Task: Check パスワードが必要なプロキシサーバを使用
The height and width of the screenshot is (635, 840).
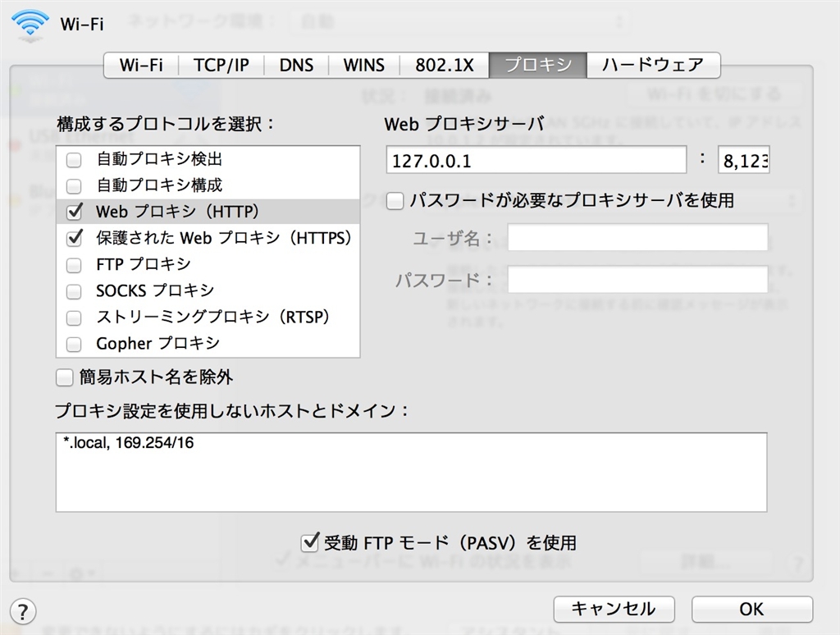Action: [395, 201]
